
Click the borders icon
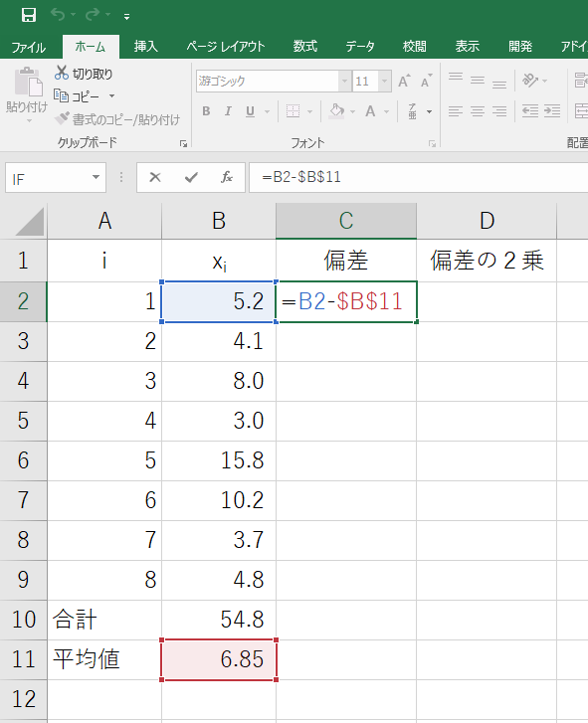coord(293,111)
